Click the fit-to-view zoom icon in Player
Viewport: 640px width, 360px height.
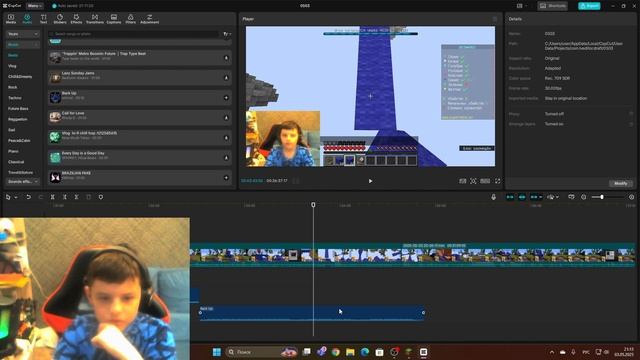(x=473, y=181)
